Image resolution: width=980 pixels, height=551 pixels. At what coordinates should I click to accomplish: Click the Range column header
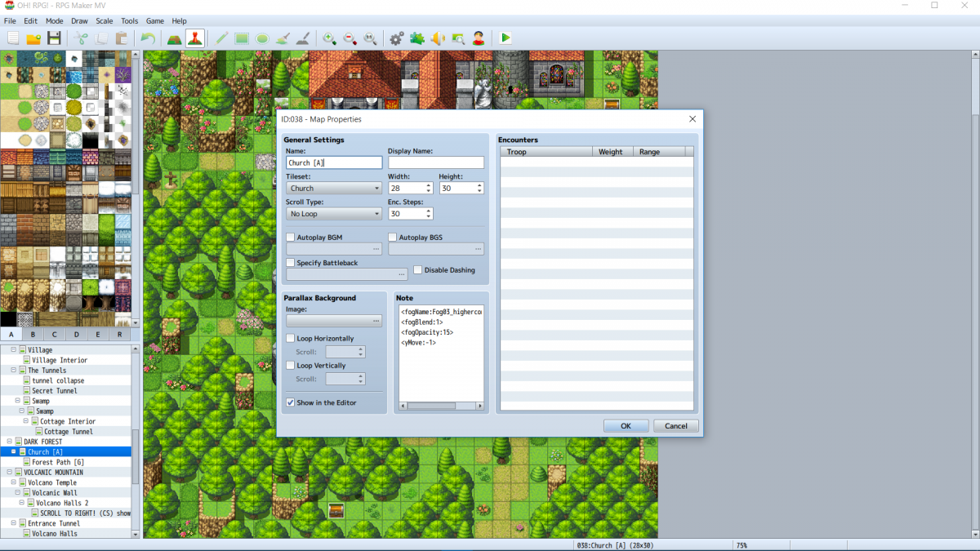pos(661,152)
